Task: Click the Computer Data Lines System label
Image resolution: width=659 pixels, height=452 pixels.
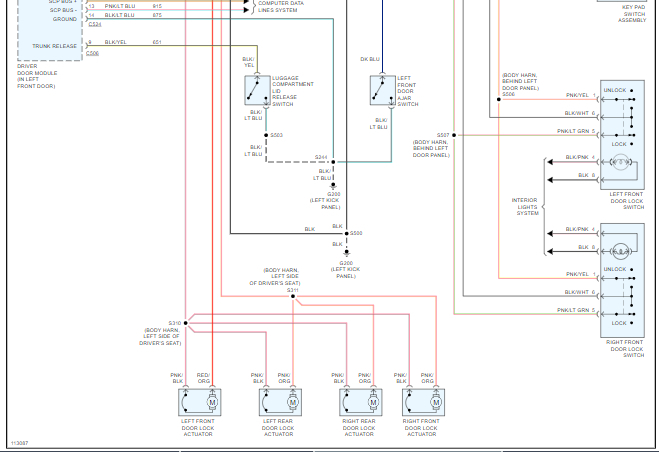Action: click(x=280, y=6)
